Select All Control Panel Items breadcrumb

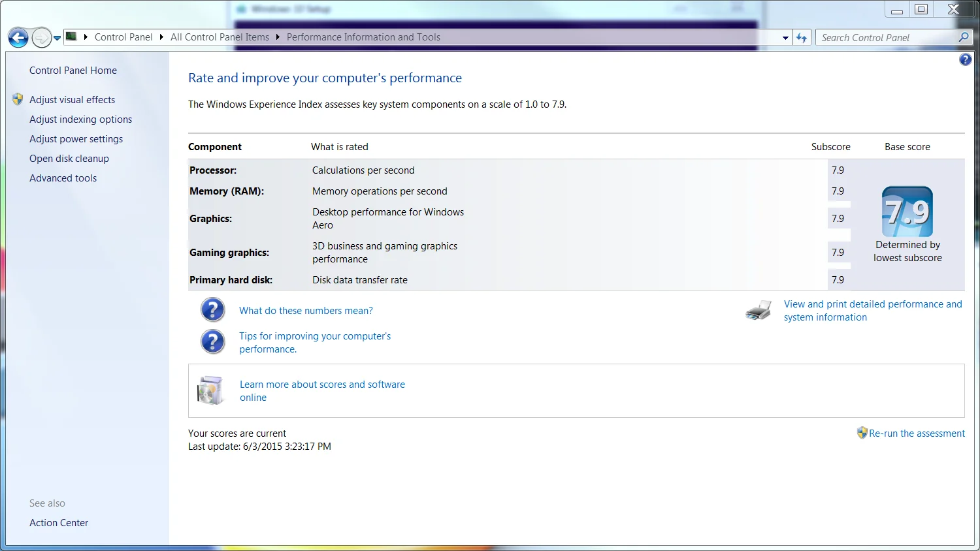coord(220,37)
